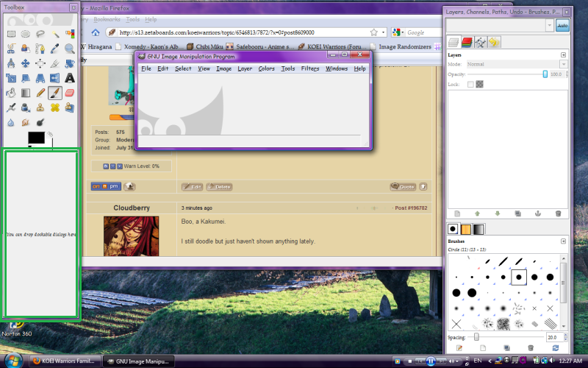Open the Filters menu in GIMP
The height and width of the screenshot is (368, 588).
pyautogui.click(x=309, y=68)
